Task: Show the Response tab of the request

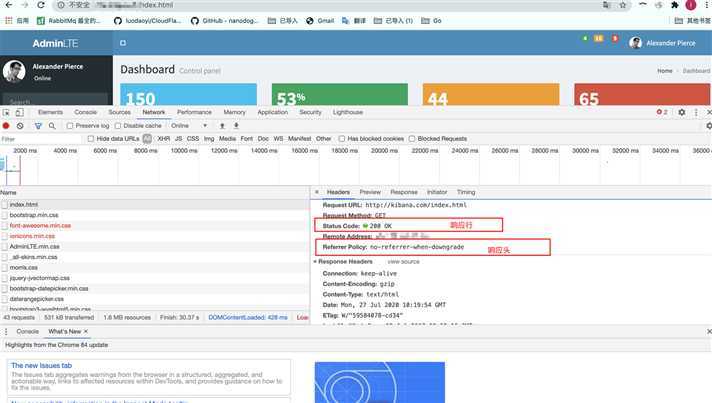Action: [x=404, y=192]
